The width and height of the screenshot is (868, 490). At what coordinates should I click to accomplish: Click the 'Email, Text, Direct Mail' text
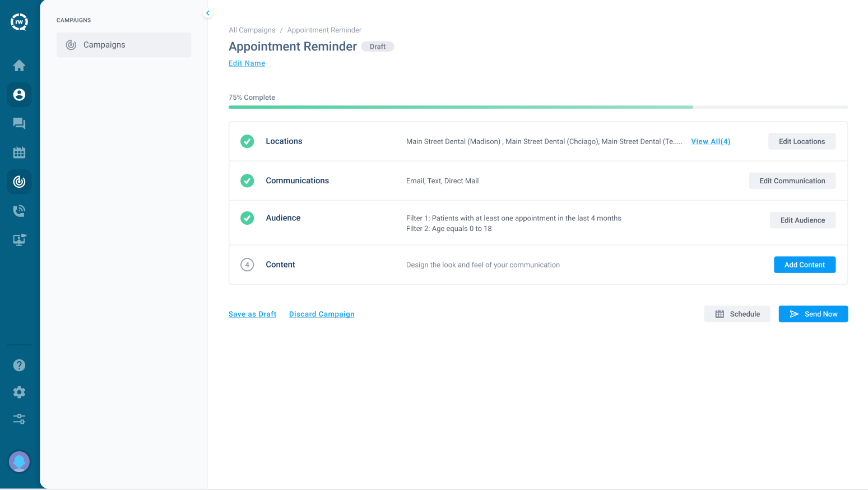[443, 181]
